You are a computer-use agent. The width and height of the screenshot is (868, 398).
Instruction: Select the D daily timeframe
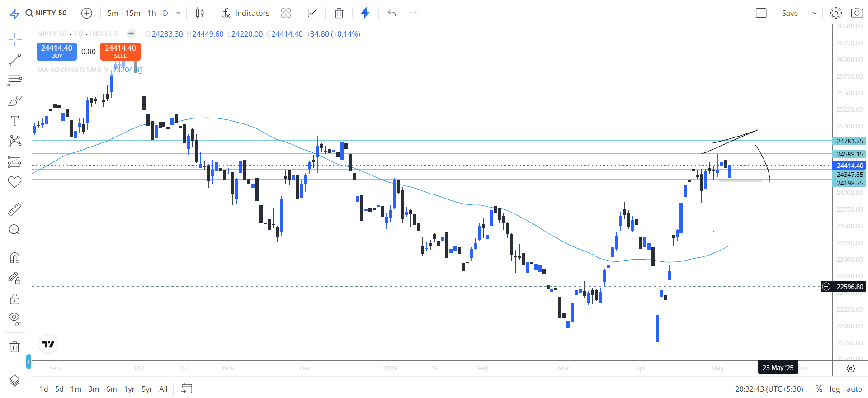tap(165, 13)
